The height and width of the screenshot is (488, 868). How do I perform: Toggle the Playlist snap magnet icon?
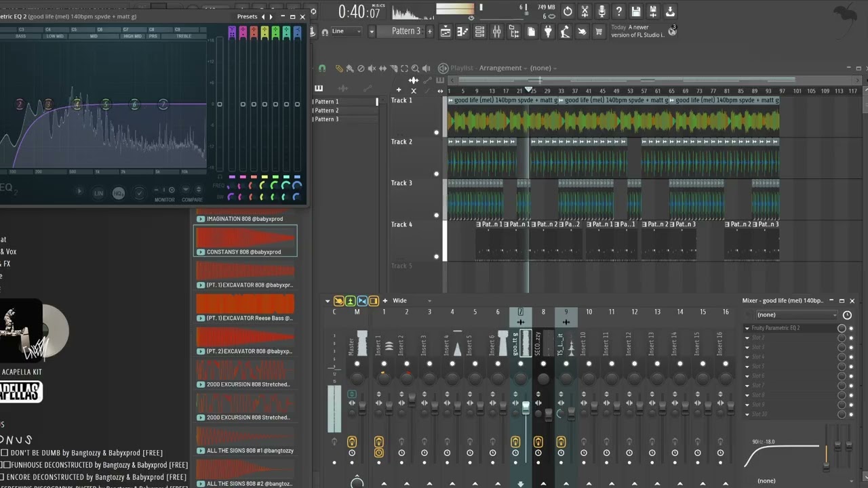[322, 68]
